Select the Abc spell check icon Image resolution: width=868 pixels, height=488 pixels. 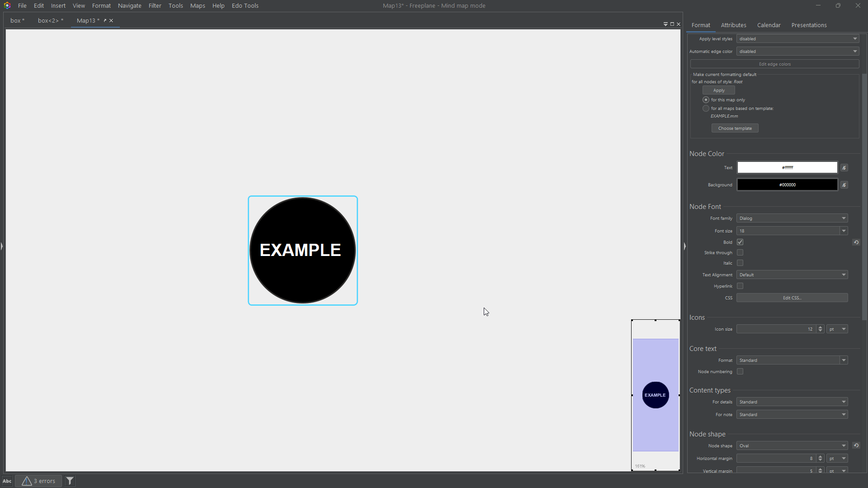click(x=6, y=481)
